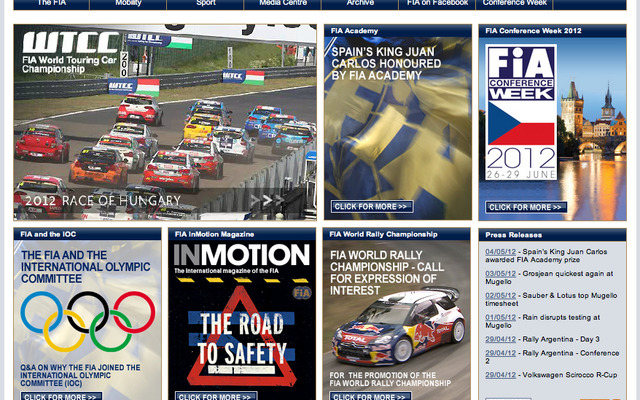Open Spain's King Juan Carlos honoured headline
Image resolution: width=640 pixels, height=400 pixels.
(x=386, y=64)
